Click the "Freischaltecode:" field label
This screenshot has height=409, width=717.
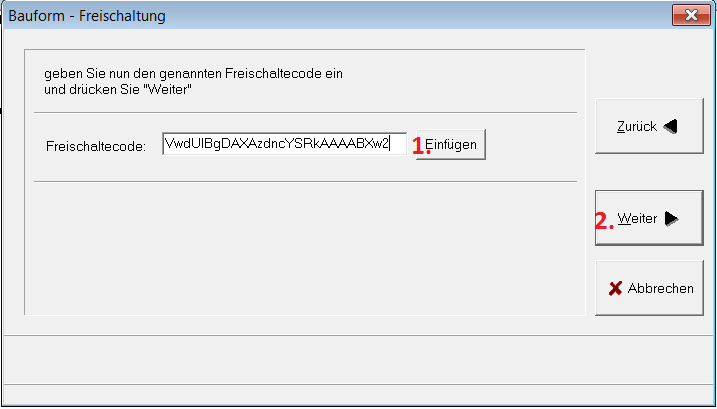[x=96, y=146]
